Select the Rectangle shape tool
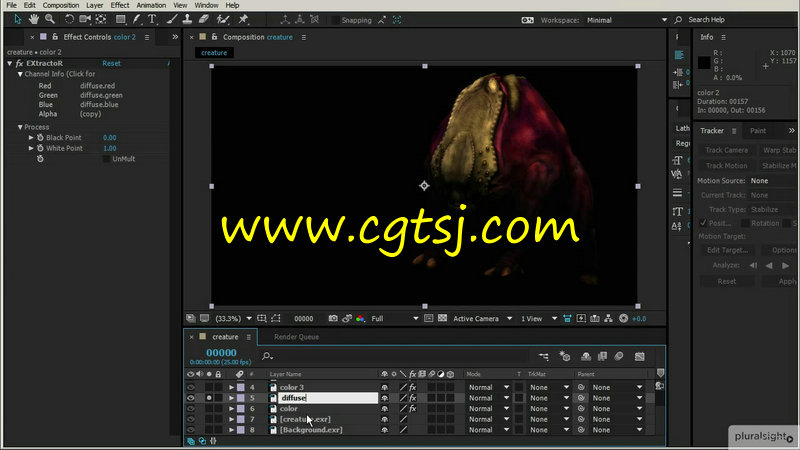The width and height of the screenshot is (800, 450). tap(120, 19)
